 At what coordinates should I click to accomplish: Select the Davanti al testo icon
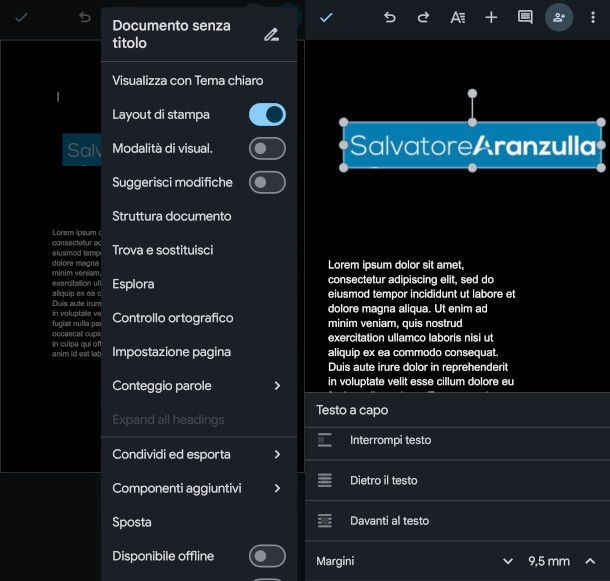pyautogui.click(x=324, y=521)
